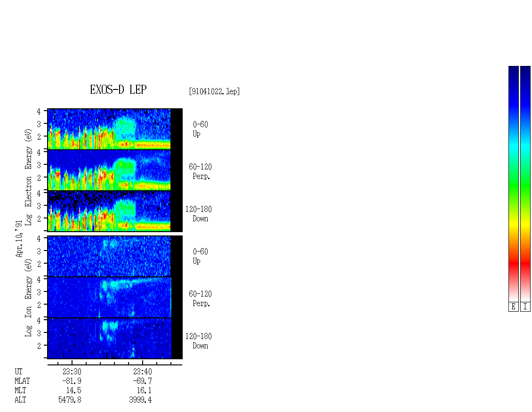The image size is (532, 412).
Task: Click the ALT value 3999.4
Action: pyautogui.click(x=140, y=400)
